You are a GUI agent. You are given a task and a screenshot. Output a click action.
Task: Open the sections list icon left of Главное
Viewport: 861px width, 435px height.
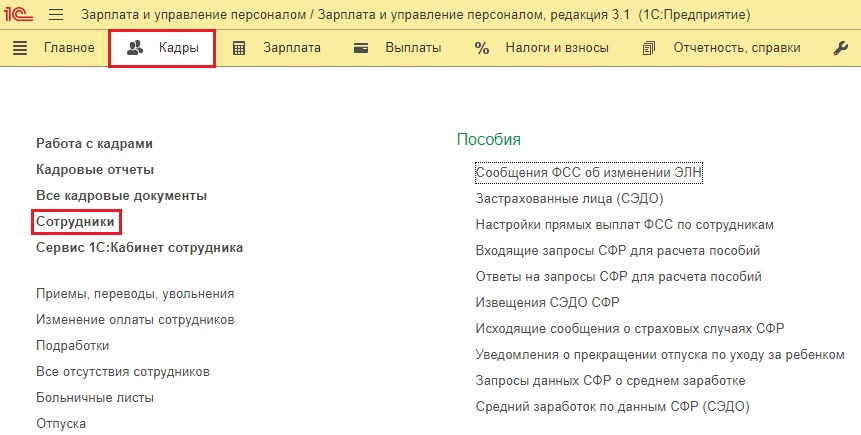tap(20, 48)
